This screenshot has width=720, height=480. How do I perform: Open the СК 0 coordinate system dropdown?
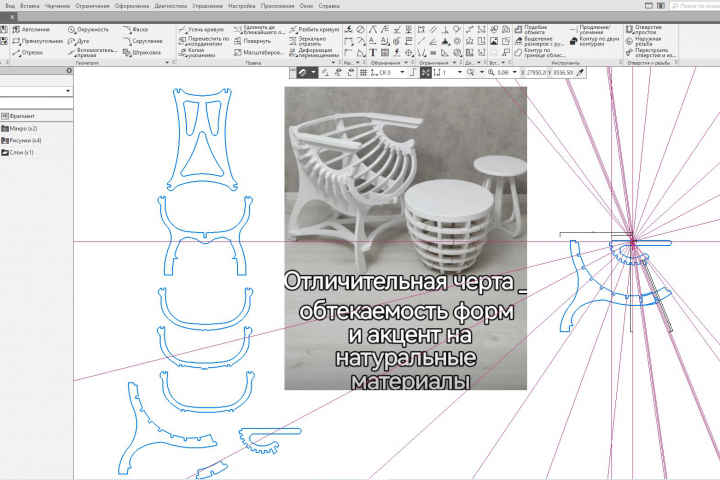pos(402,73)
